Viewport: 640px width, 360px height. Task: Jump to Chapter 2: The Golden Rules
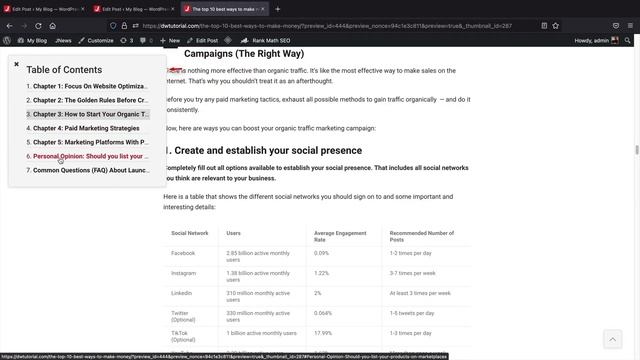[x=90, y=100]
